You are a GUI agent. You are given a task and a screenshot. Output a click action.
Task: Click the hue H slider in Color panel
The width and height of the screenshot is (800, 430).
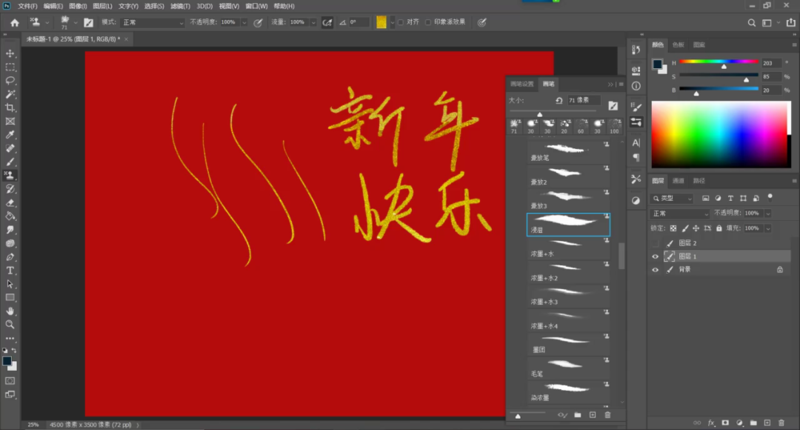[x=719, y=62]
